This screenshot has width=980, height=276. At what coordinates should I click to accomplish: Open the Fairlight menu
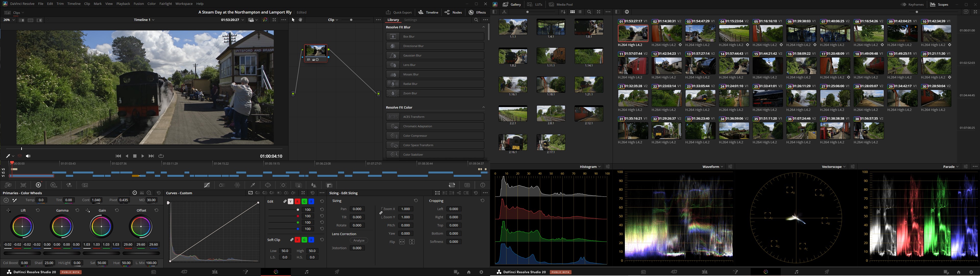[166, 4]
